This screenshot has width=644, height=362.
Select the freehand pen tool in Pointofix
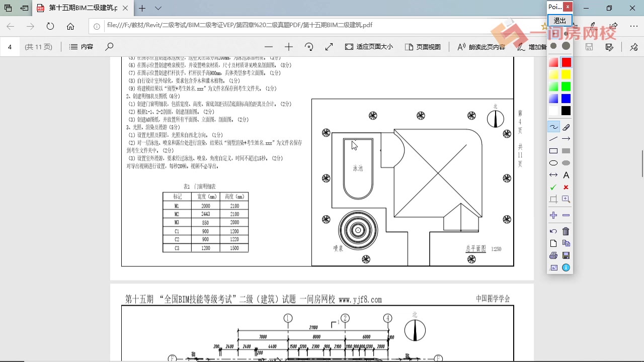pos(553,126)
